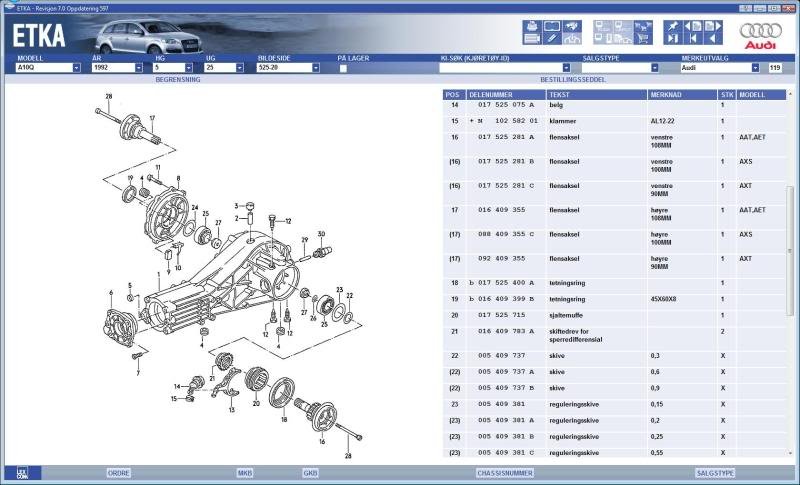This screenshot has width=800, height=485.
Task: Click the ORDRE button in bottom bar
Action: (x=119, y=472)
